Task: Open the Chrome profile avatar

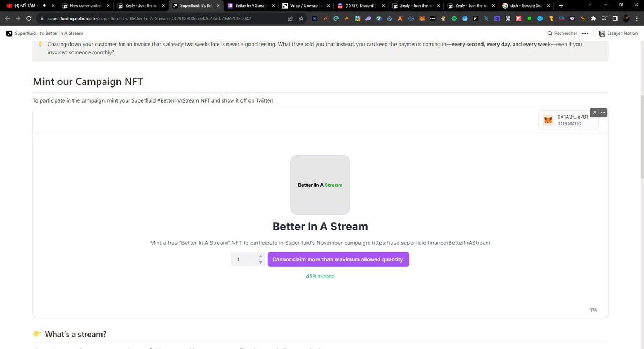Action: point(625,18)
